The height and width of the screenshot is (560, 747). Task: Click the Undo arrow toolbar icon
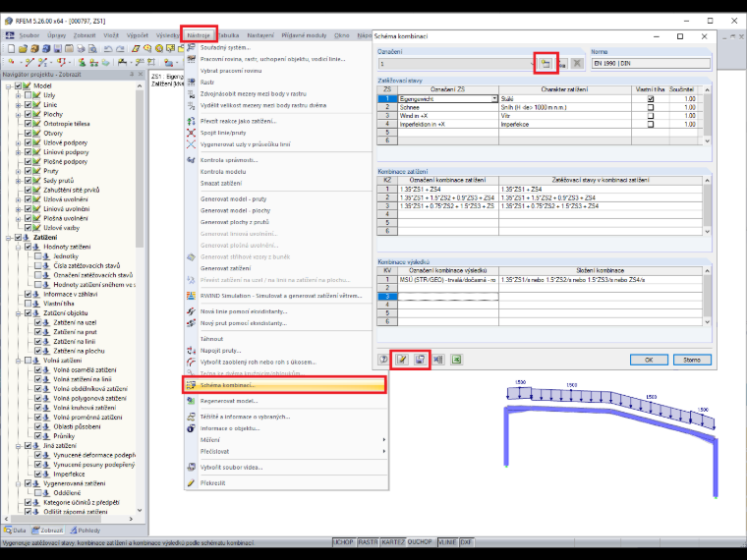108,48
